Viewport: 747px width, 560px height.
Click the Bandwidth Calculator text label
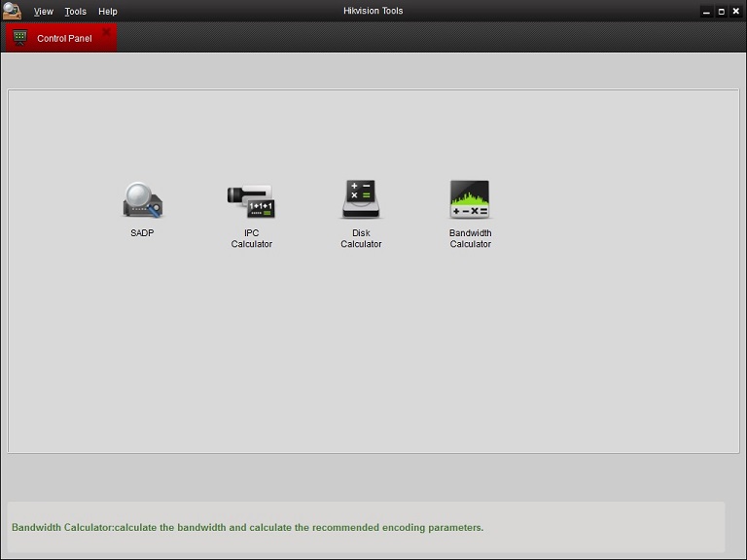(x=470, y=239)
